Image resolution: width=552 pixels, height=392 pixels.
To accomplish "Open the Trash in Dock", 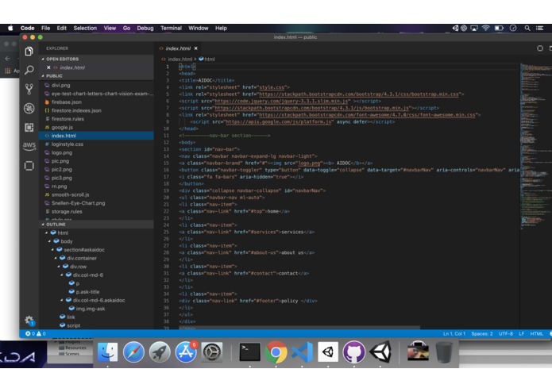I will point(444,352).
